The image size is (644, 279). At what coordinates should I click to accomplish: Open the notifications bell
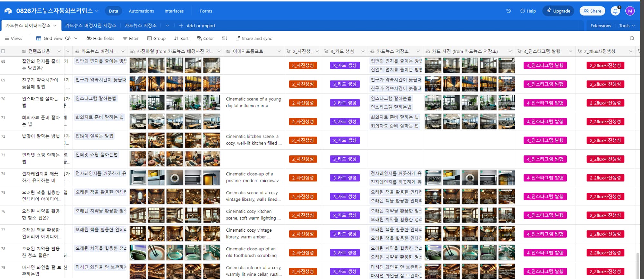pyautogui.click(x=615, y=11)
